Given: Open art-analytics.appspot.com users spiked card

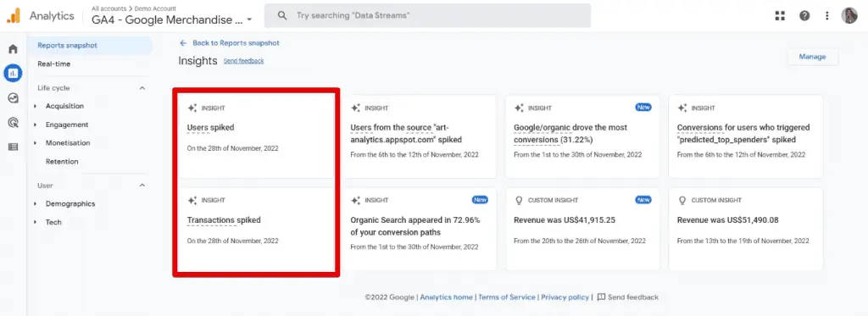Looking at the screenshot, I should pos(419,136).
